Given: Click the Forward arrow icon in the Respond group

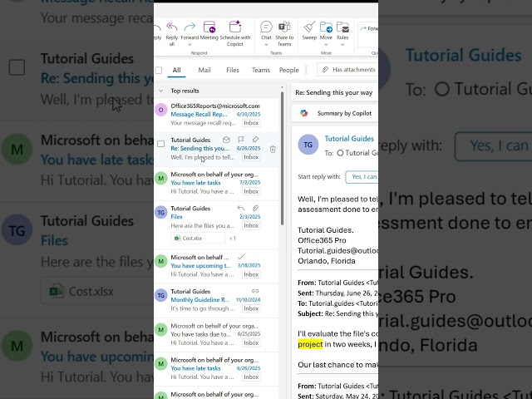Looking at the screenshot, I should click(190, 27).
